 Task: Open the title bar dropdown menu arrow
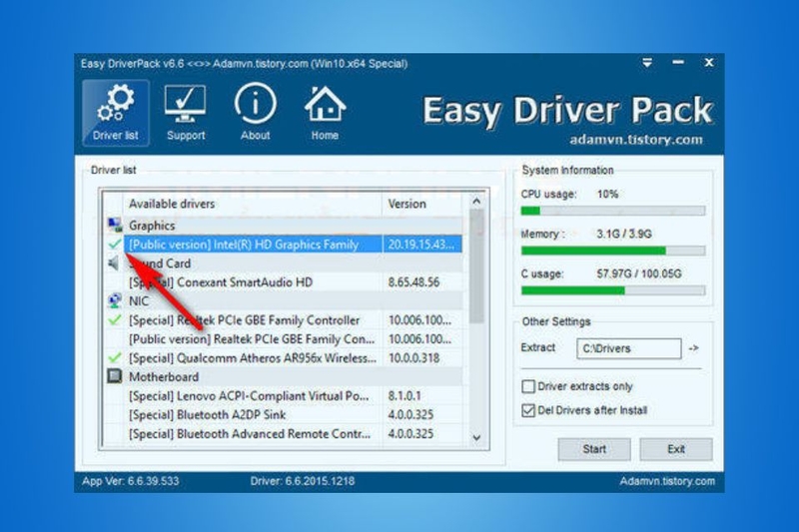pyautogui.click(x=647, y=63)
